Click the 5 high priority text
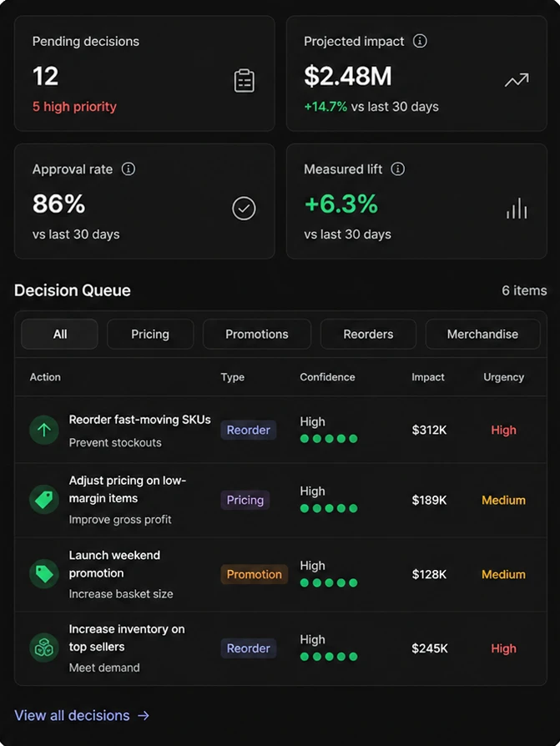560x746 pixels. (x=74, y=107)
